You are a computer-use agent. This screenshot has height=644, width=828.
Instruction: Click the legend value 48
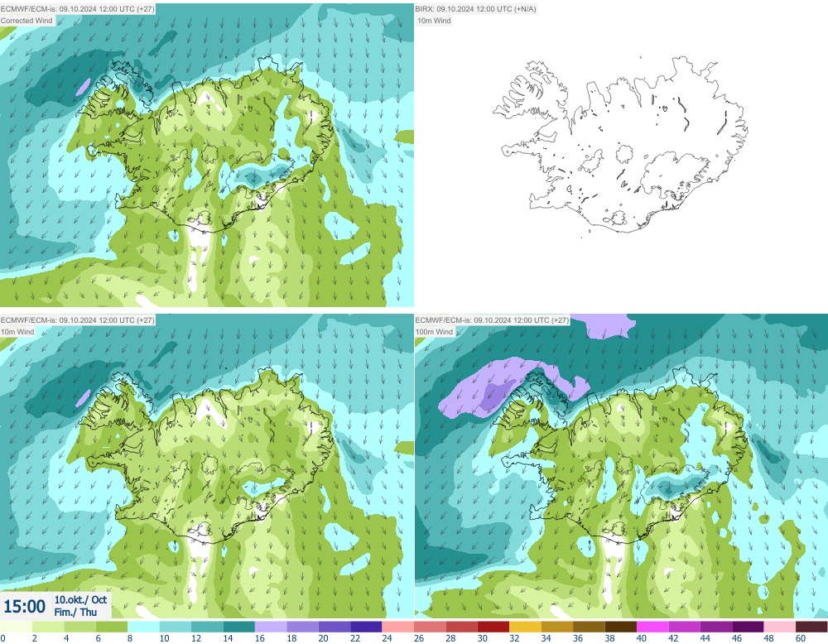coord(769,638)
